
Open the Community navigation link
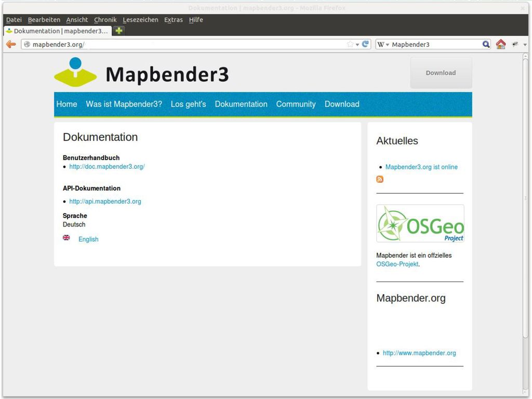(x=296, y=104)
